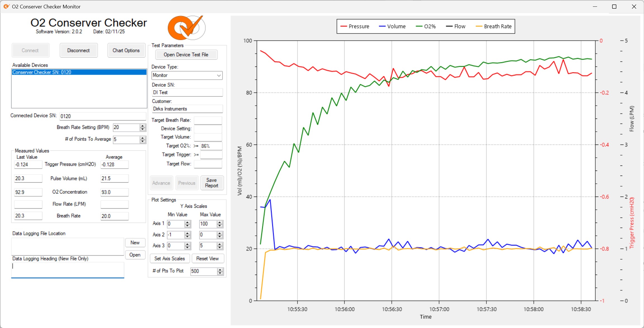Decrease Breath Rate Setting with down arrow
This screenshot has height=328, width=644.
143,129
